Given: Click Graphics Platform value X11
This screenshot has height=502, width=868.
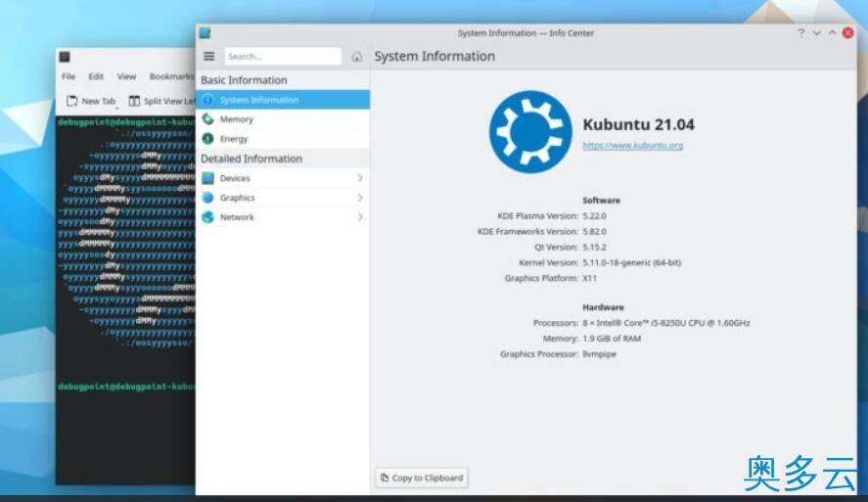Looking at the screenshot, I should tap(589, 278).
